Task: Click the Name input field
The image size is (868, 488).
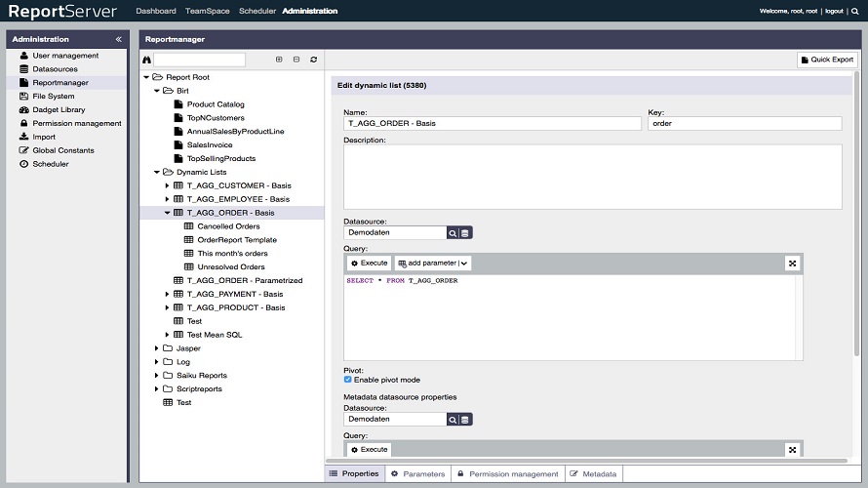Action: [x=493, y=124]
